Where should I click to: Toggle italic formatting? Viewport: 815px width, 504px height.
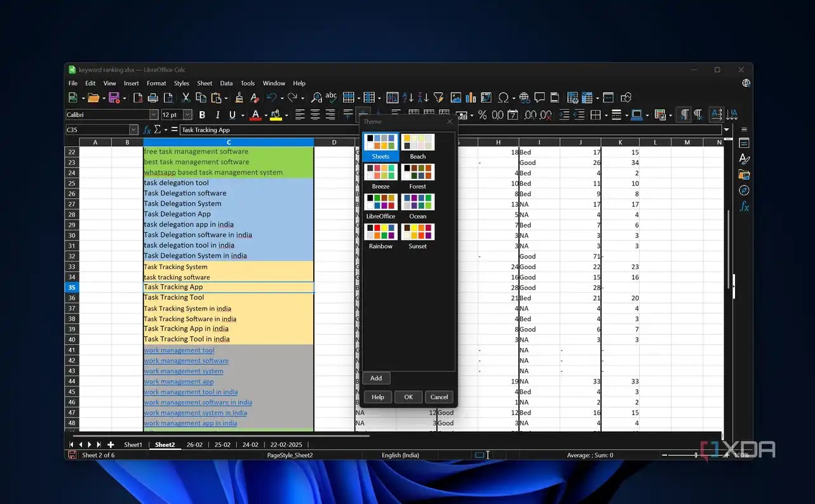pyautogui.click(x=217, y=115)
